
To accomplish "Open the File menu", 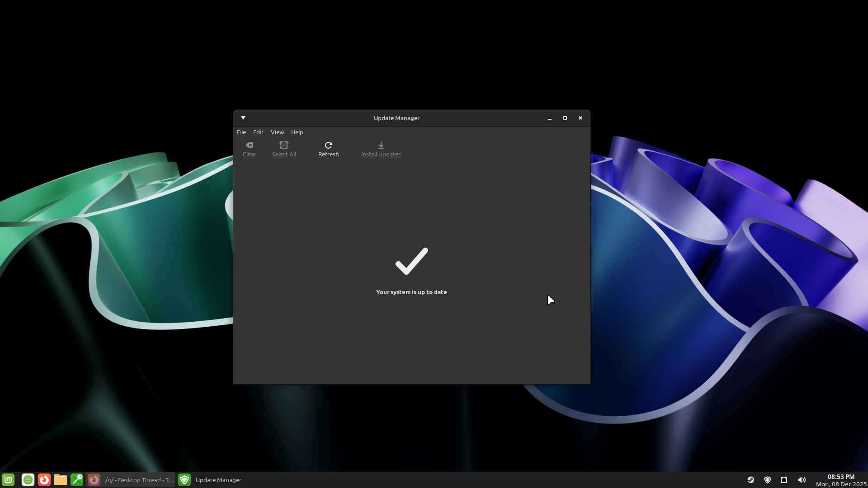I will (x=241, y=132).
